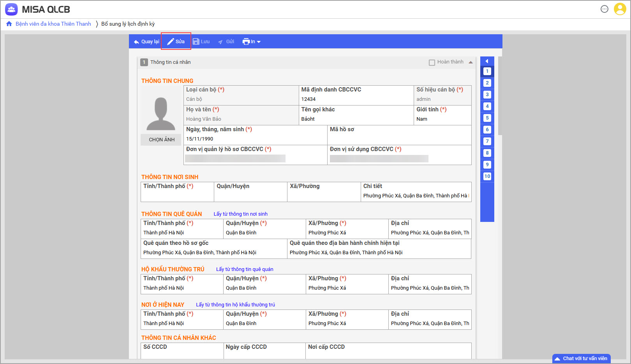Click the Sửa pencil edit button
This screenshot has width=631, height=364.
[x=176, y=42]
